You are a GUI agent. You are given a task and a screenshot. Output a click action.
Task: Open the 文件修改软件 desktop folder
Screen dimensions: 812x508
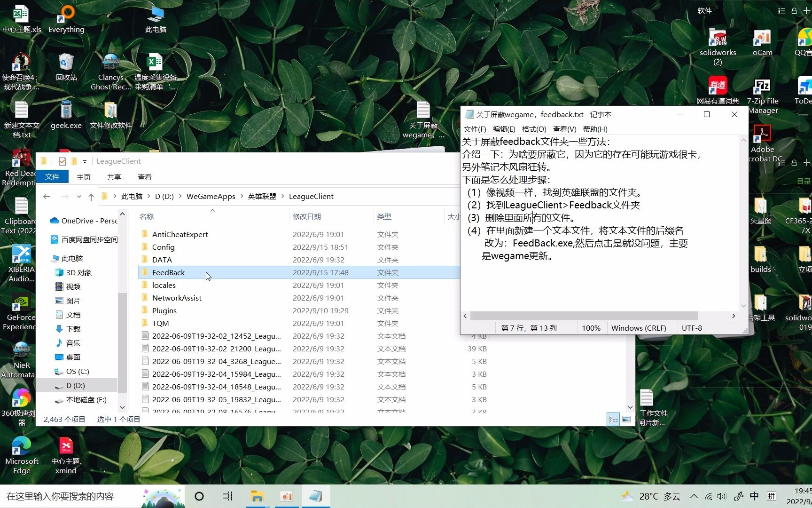[111, 115]
